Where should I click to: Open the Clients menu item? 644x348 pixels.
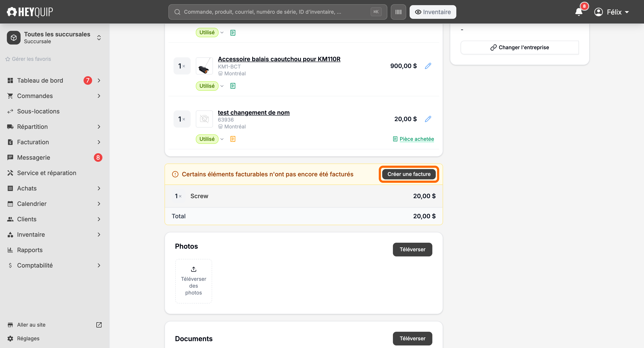pos(54,219)
